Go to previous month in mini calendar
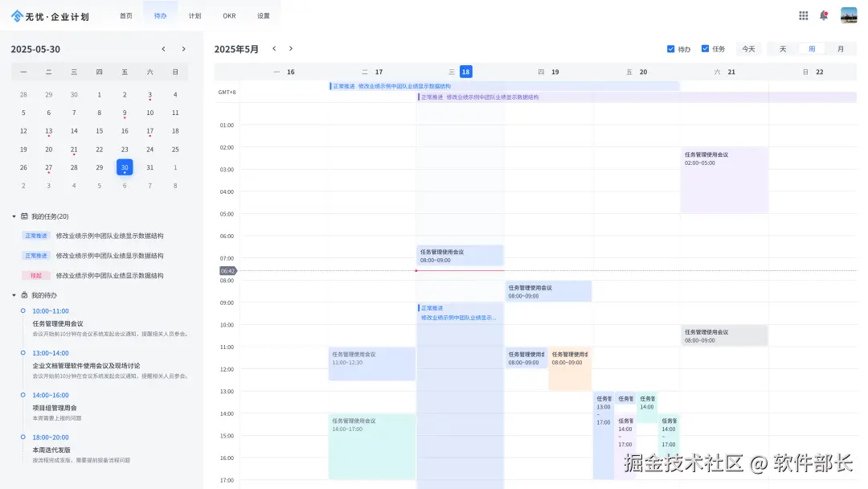Image resolution: width=868 pixels, height=489 pixels. (x=163, y=49)
